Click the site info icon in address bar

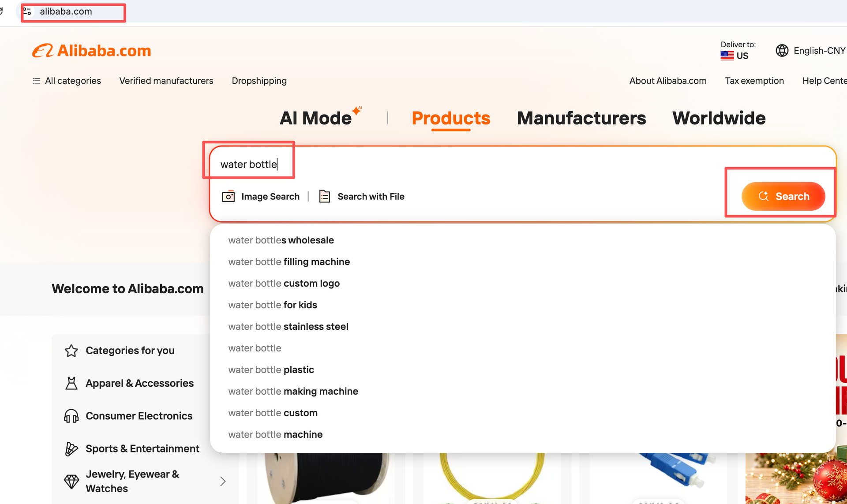(27, 11)
